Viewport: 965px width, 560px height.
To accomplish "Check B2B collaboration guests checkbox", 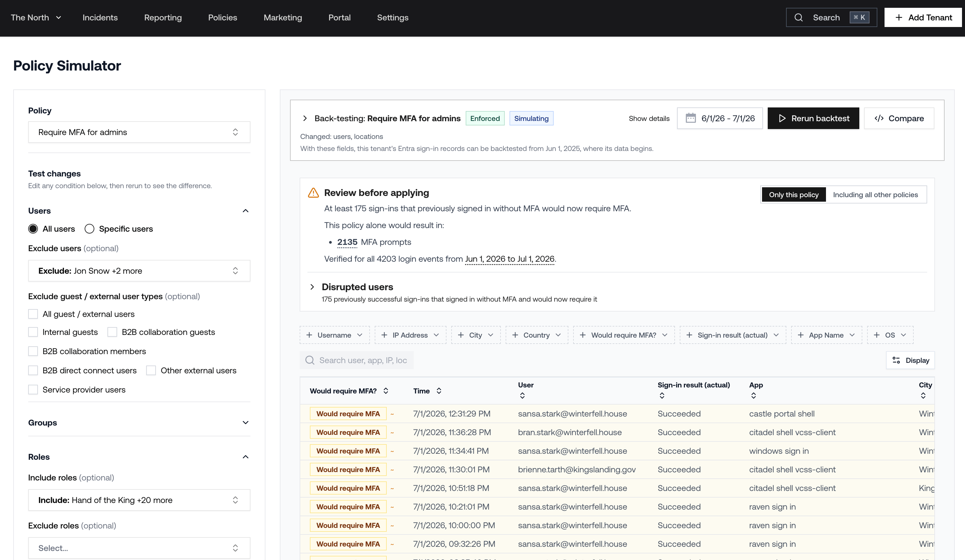I will [x=112, y=332].
